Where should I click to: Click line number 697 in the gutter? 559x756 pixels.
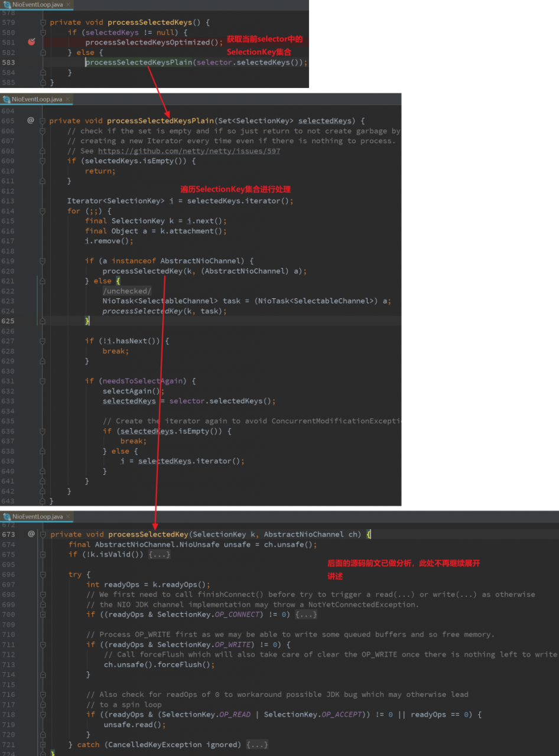coord(9,584)
